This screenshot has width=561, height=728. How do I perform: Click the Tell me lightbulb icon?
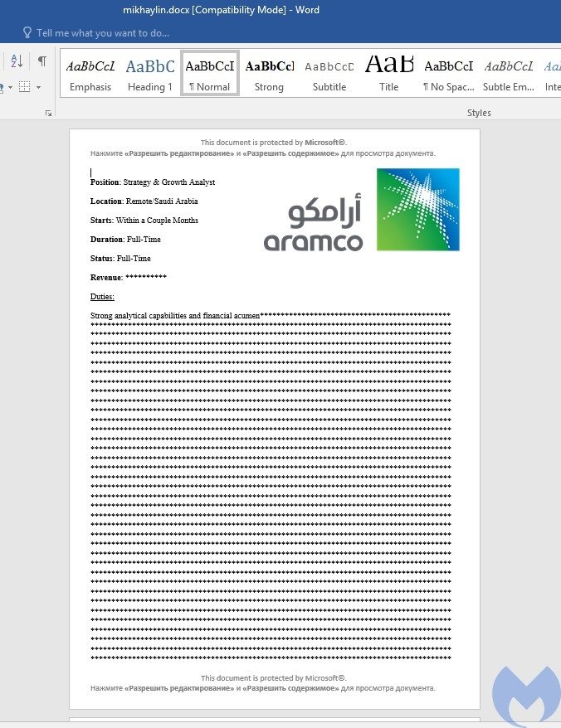27,32
